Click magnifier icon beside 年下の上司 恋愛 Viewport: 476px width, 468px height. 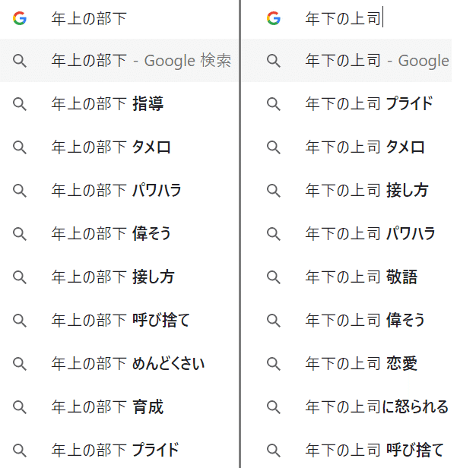[274, 364]
